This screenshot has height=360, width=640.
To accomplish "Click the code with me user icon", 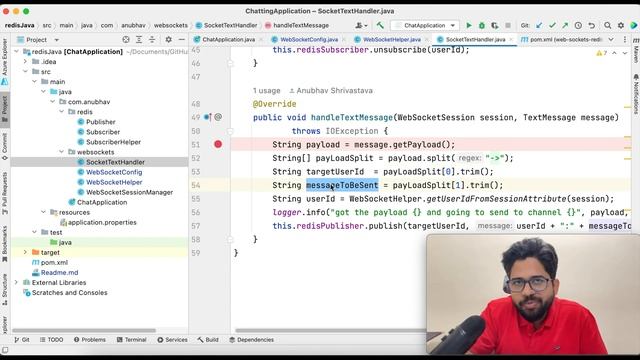I will (x=361, y=25).
